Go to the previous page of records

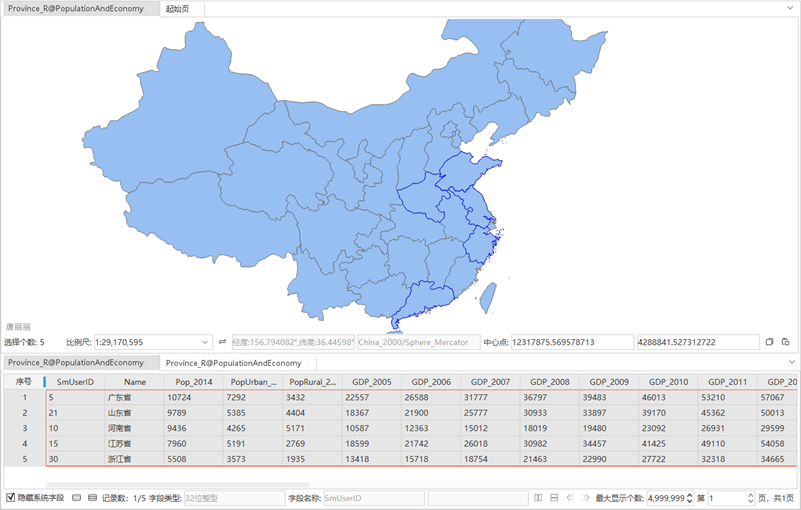tap(569, 497)
